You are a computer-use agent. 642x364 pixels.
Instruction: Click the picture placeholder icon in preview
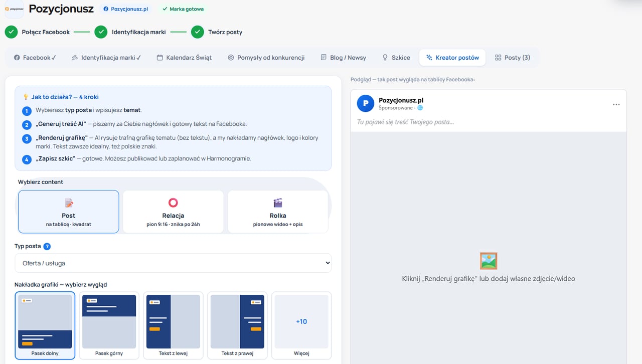489,261
